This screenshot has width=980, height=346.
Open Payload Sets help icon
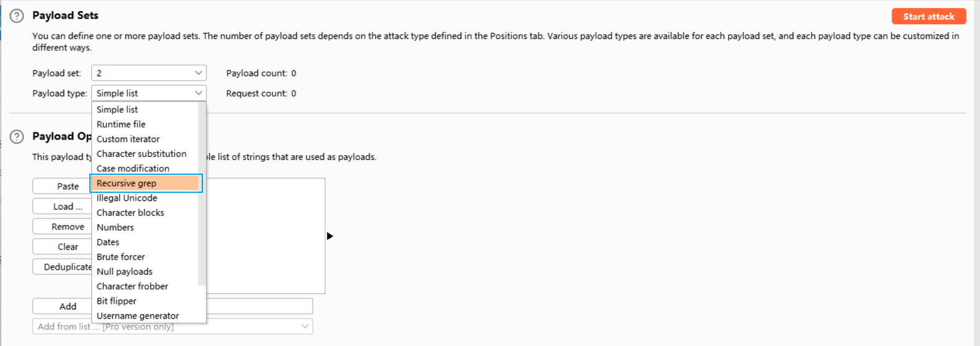[x=17, y=16]
